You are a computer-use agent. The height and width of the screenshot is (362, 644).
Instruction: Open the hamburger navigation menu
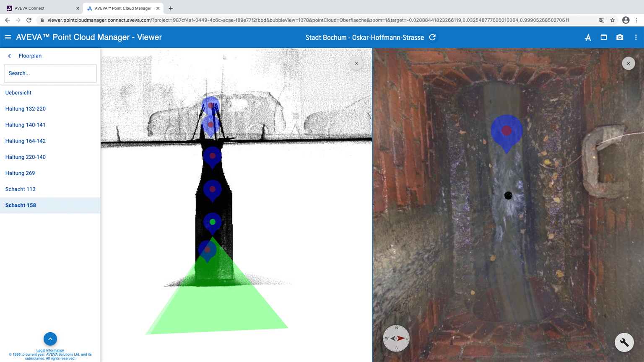pyautogui.click(x=8, y=37)
